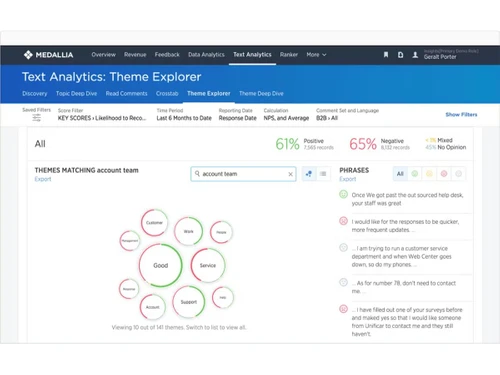Open the bookmark icon in header
Screen dimensions: 500x375
pos(386,55)
